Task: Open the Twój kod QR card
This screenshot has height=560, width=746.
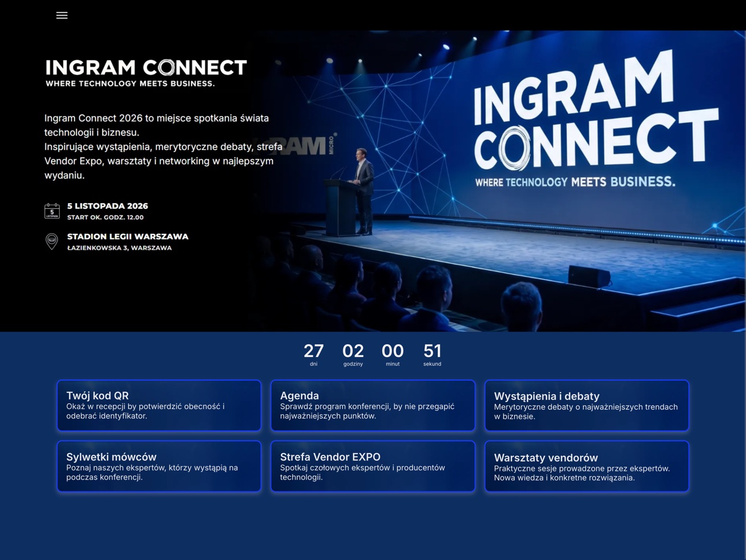Action: [159, 406]
